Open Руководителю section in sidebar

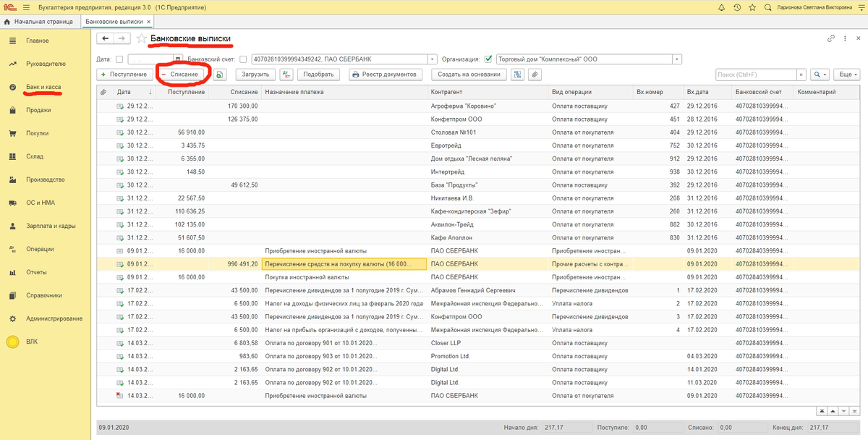click(46, 64)
